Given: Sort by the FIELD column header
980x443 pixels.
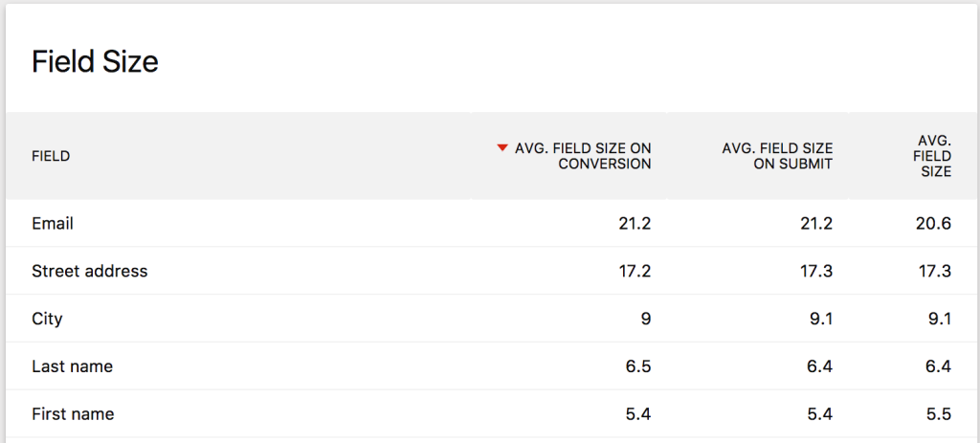Looking at the screenshot, I should (x=51, y=156).
